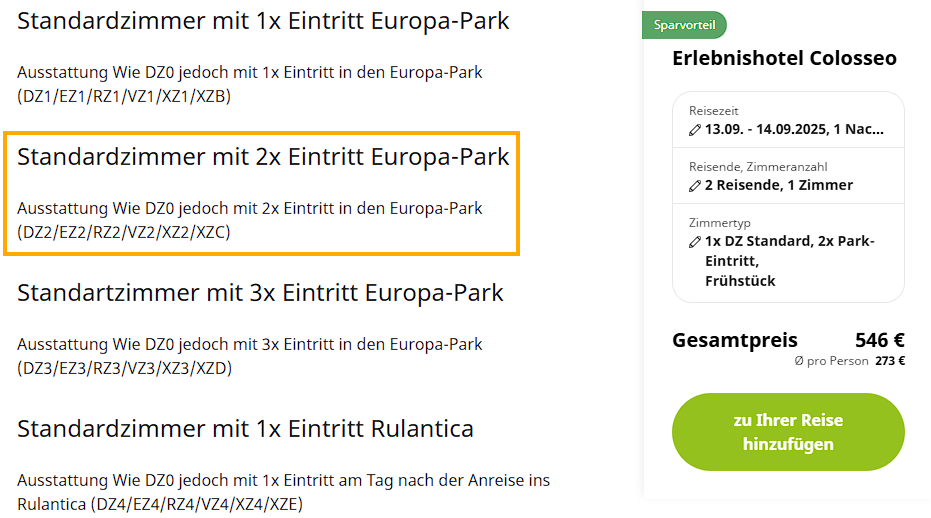Add the trip via 'zu Ihrer Reise hinzufügen'
931x518 pixels.
coord(788,432)
